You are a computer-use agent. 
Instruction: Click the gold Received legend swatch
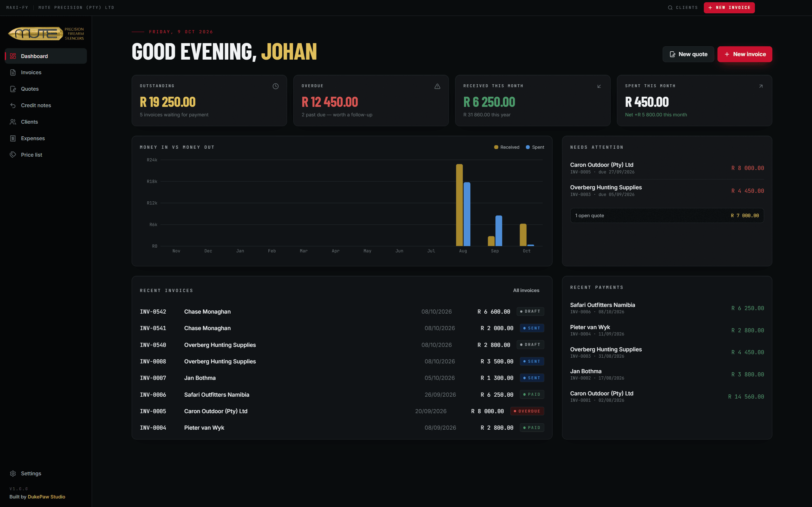point(496,147)
